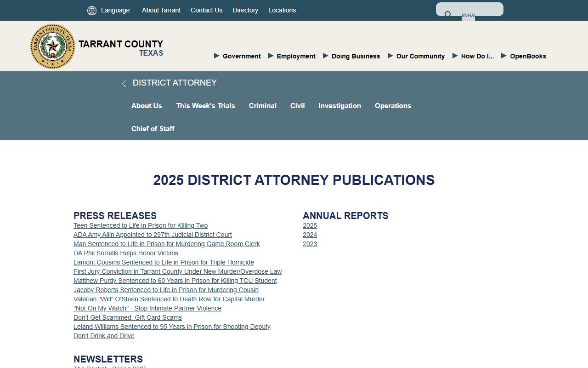Open Contact Us in top bar
Image resolution: width=588 pixels, height=368 pixels.
point(206,10)
